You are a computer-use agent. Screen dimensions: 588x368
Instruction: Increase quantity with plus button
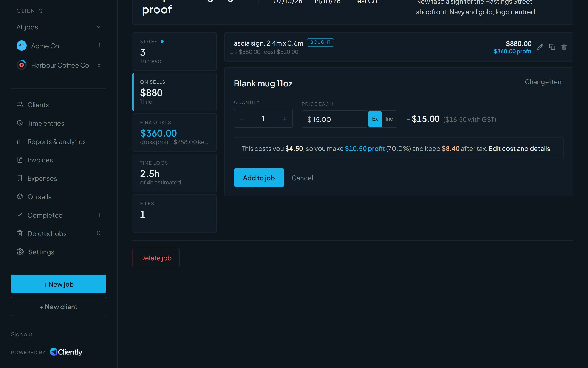point(285,119)
